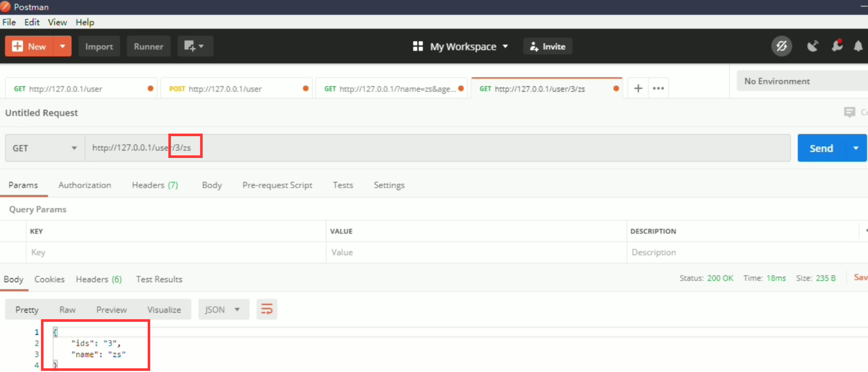Image resolution: width=868 pixels, height=372 pixels.
Task: Select the Params tab
Action: 23,185
